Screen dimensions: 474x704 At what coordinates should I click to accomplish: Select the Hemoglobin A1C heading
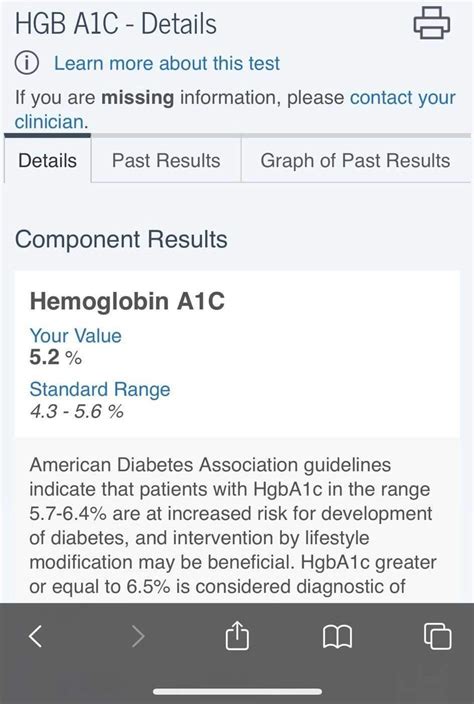pos(127,301)
